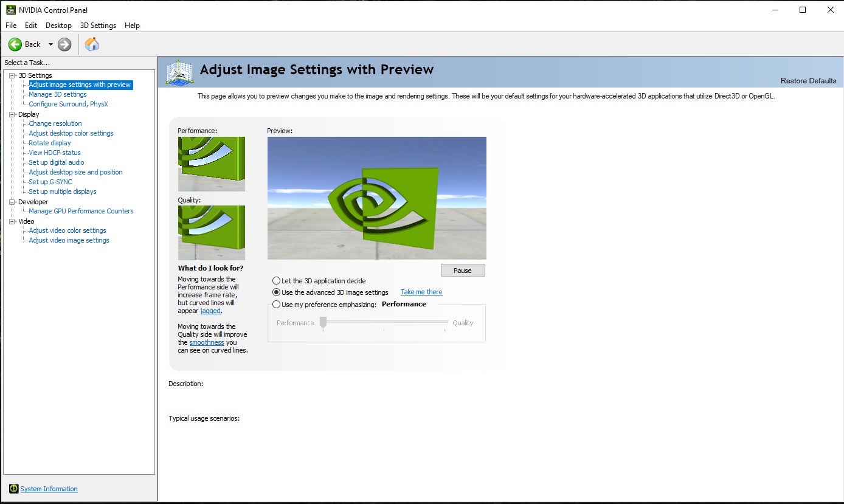Open the Help menu
Image resolution: width=844 pixels, height=504 pixels.
pyautogui.click(x=132, y=26)
